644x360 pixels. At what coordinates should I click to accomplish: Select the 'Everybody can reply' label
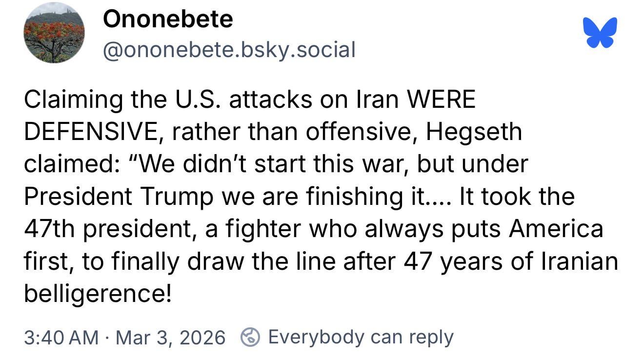(361, 337)
